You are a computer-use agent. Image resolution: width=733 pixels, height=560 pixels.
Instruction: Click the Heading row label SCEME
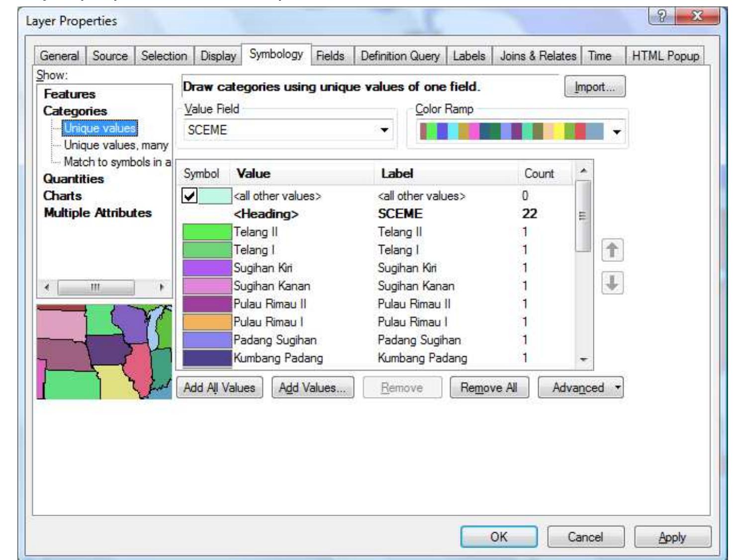pos(400,214)
